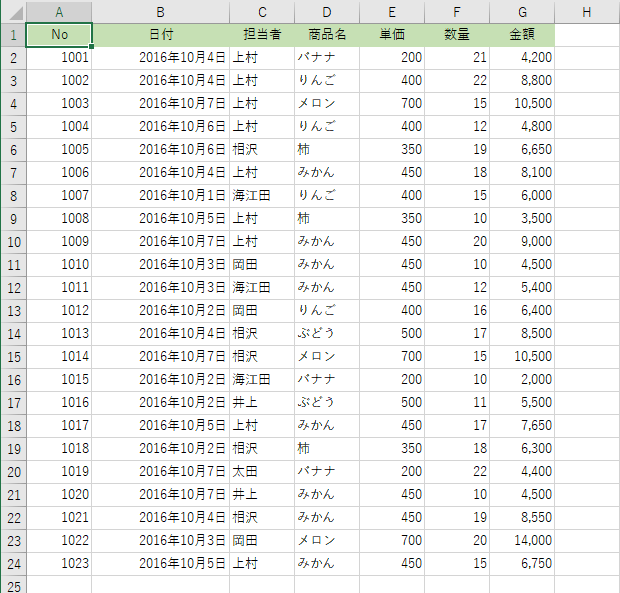
Task: Select 太田 in the 担当者 column
Action: click(x=262, y=472)
